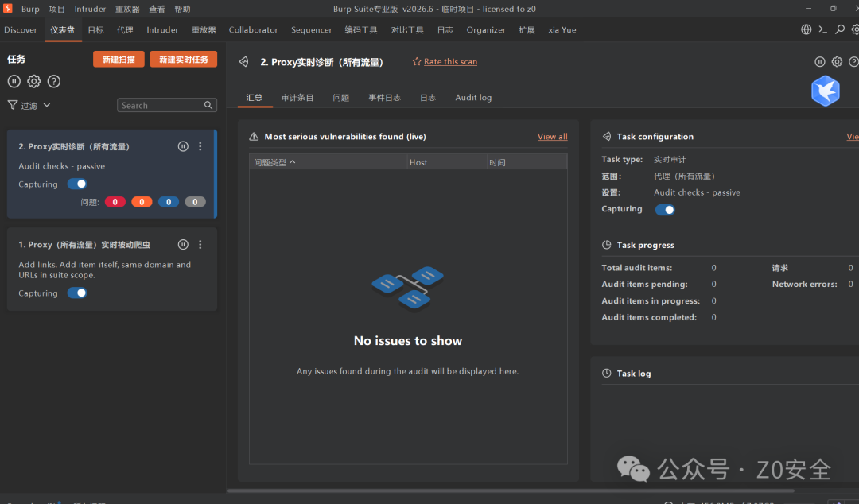
Task: Switch to the 代理 tab
Action: coord(125,29)
